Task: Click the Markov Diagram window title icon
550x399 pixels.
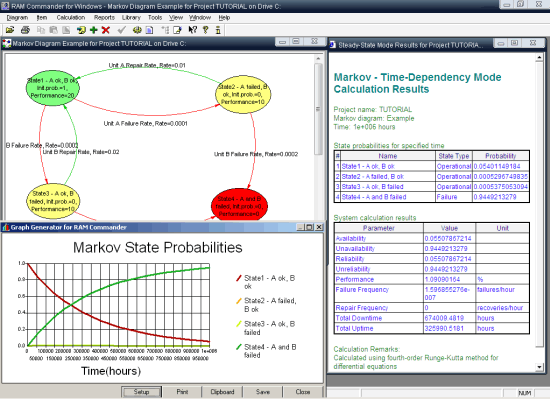Action: tap(7, 43)
